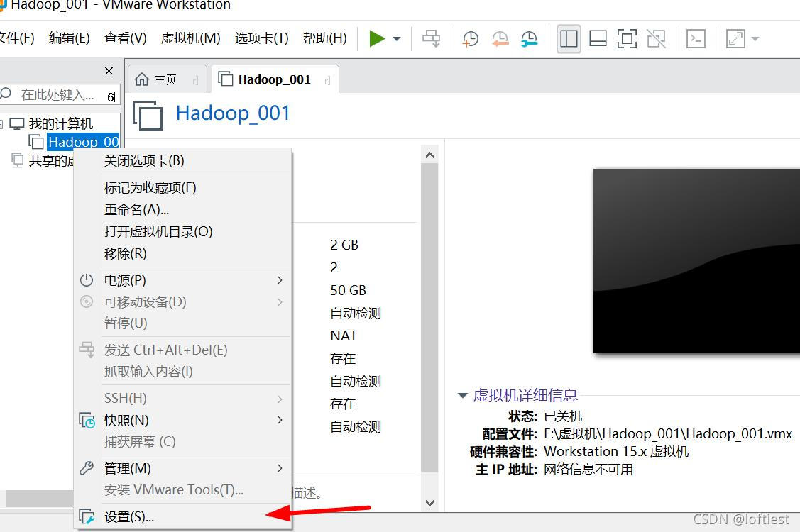Screen dimensions: 800x532
Task: Click the device list vertical scrollbar thumb
Action: 429,318
